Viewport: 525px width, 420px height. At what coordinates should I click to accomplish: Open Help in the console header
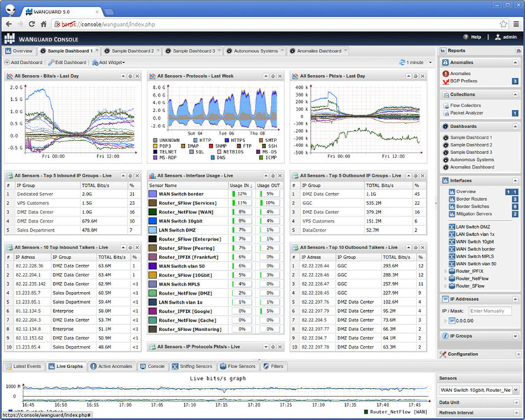coord(472,37)
